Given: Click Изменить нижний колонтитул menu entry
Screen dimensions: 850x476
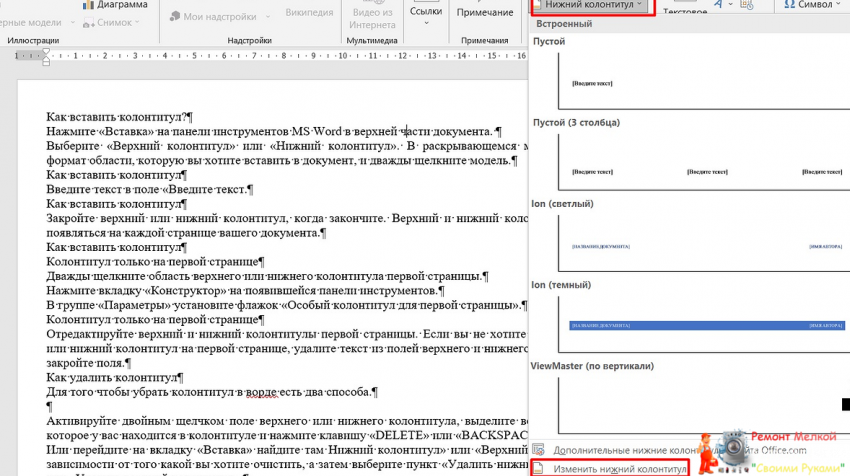Looking at the screenshot, I should click(618, 468).
